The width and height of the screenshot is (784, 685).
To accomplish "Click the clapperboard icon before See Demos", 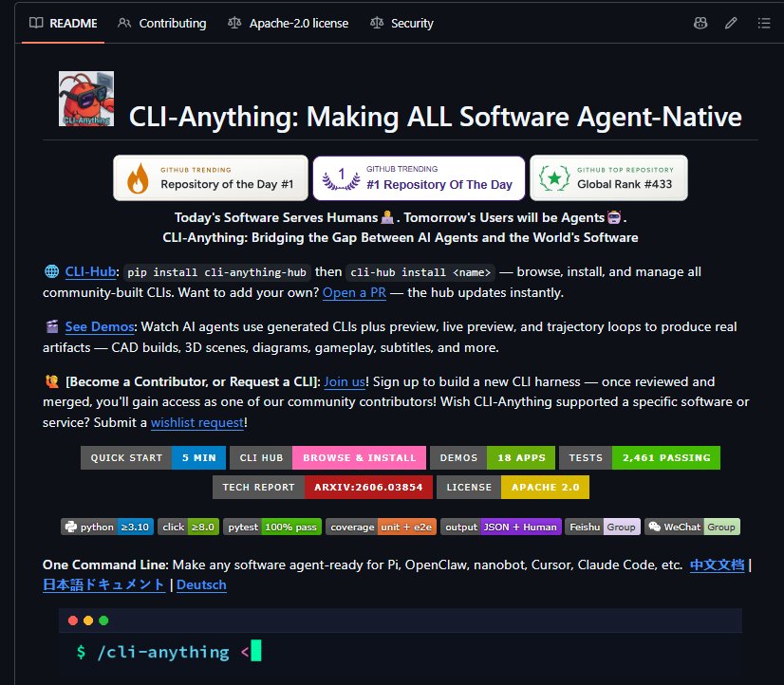I will (52, 326).
